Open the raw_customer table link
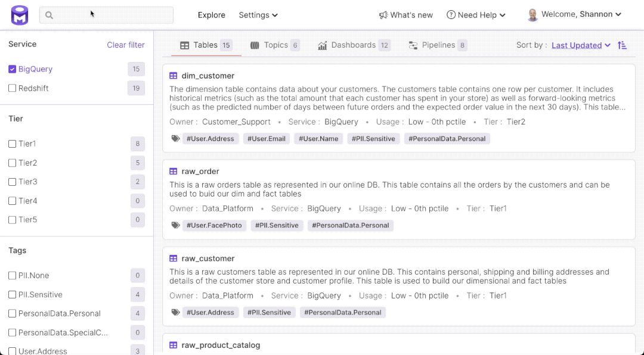The height and width of the screenshot is (355, 644). pyautogui.click(x=208, y=259)
